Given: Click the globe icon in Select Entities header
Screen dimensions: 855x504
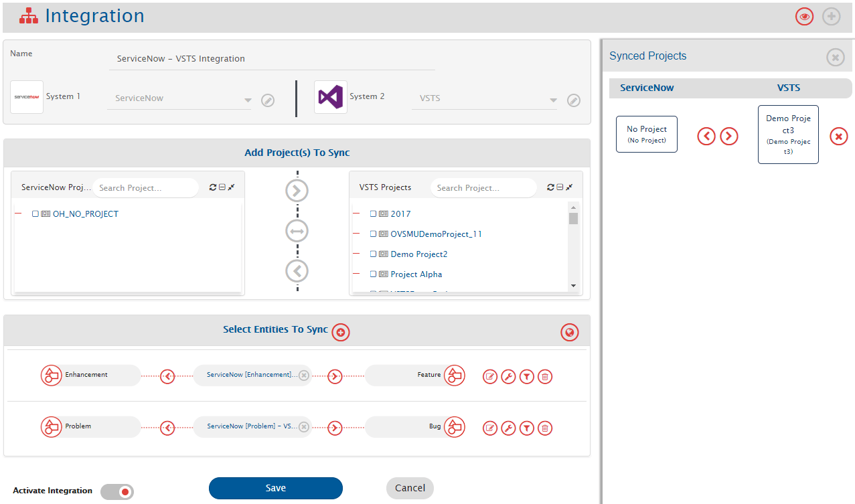Looking at the screenshot, I should tap(569, 332).
